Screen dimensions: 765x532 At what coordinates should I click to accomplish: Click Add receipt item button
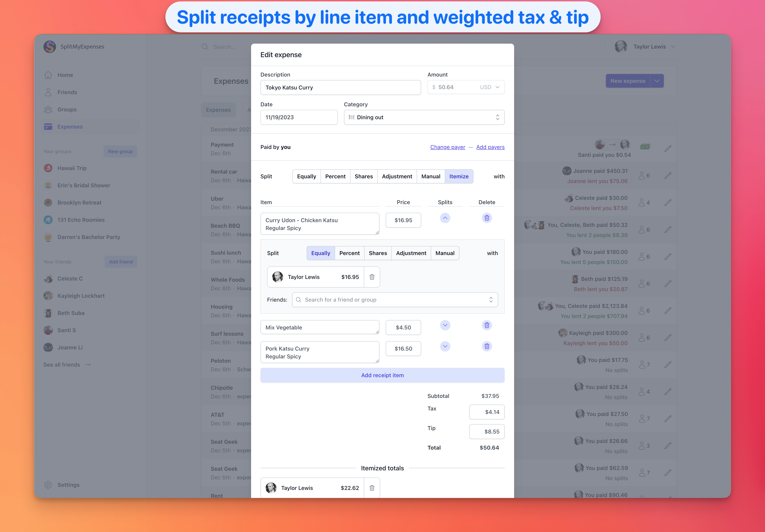tap(382, 375)
